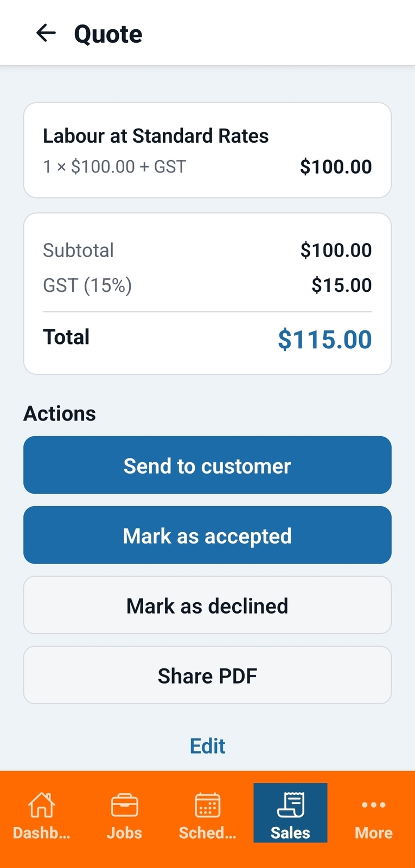Open Schedule via calendar icon

click(x=207, y=805)
